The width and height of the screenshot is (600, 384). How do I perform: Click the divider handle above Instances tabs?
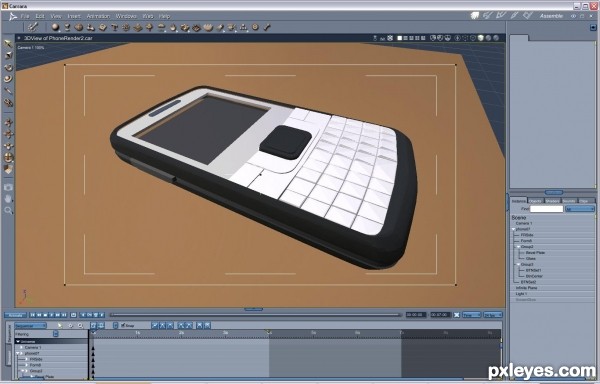pyautogui.click(x=553, y=192)
